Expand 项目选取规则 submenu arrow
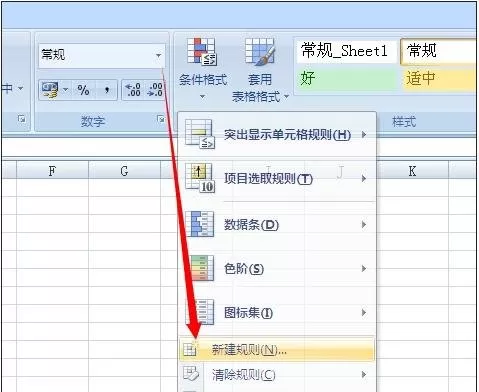The image size is (479, 392). click(364, 179)
